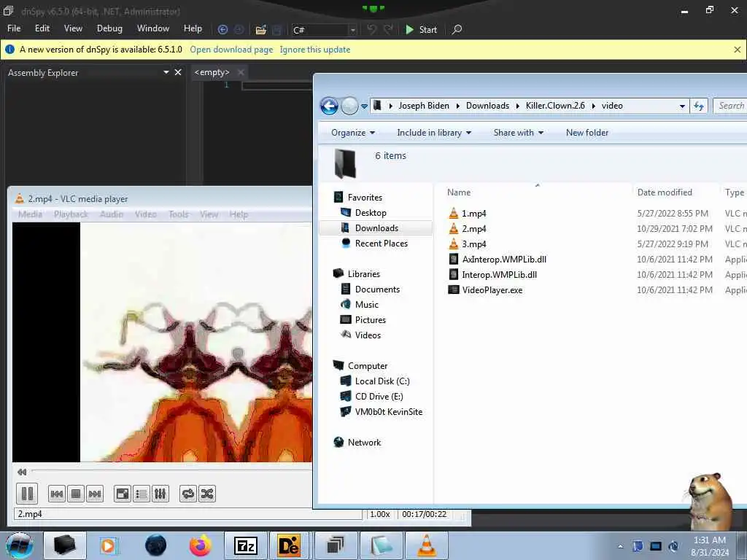Screen dimensions: 747x560
Task: Select the 3.mp4 file
Action: point(473,244)
